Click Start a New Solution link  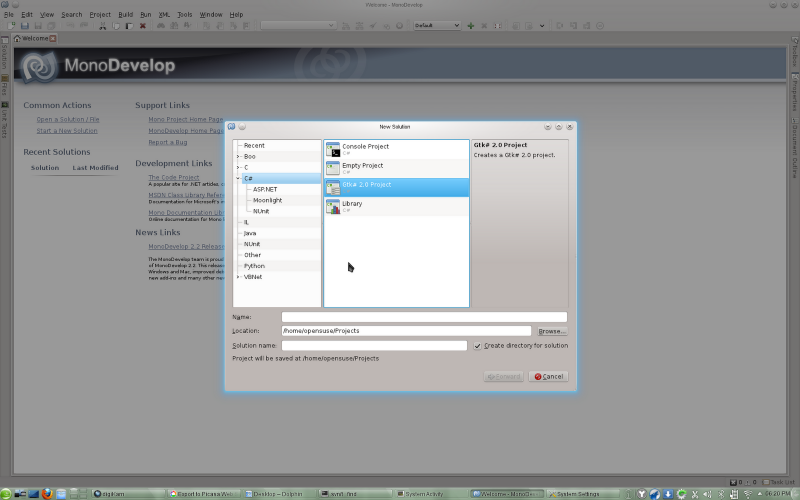point(67,131)
